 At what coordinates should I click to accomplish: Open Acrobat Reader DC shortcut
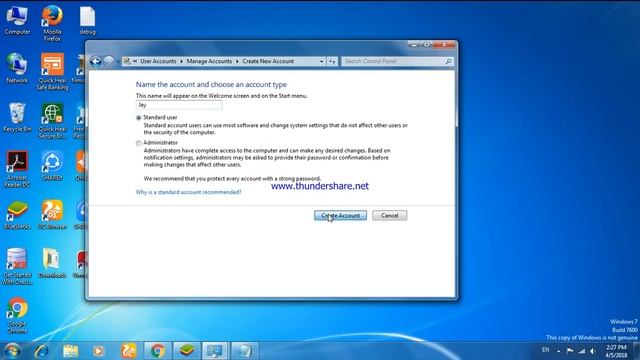coord(17,169)
